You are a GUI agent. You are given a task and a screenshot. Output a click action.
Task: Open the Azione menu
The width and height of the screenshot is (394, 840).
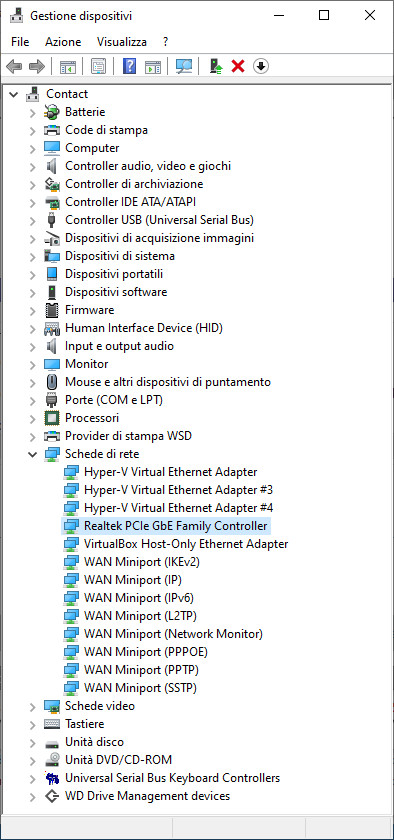pyautogui.click(x=63, y=41)
